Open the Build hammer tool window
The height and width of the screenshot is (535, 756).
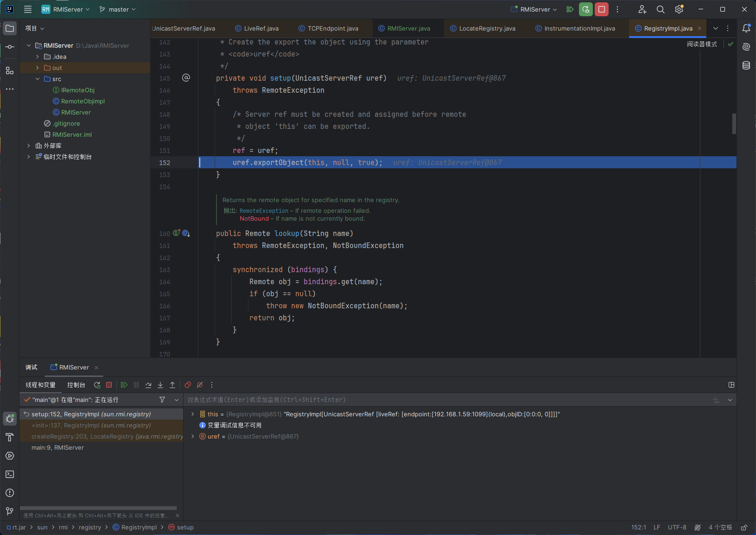click(10, 437)
